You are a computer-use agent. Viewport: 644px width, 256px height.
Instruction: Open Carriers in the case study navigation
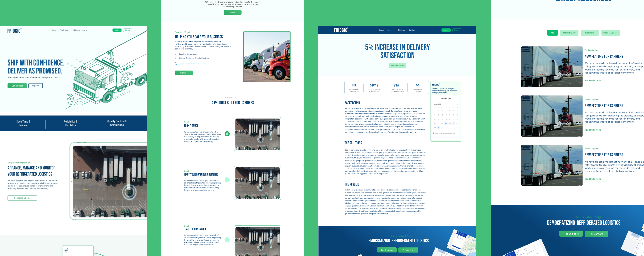tap(412, 30)
